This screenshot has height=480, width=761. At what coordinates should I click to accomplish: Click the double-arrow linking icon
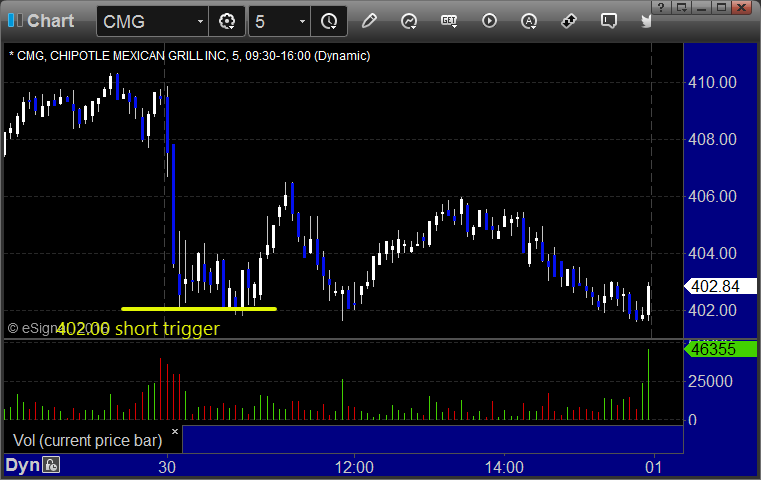pyautogui.click(x=569, y=21)
